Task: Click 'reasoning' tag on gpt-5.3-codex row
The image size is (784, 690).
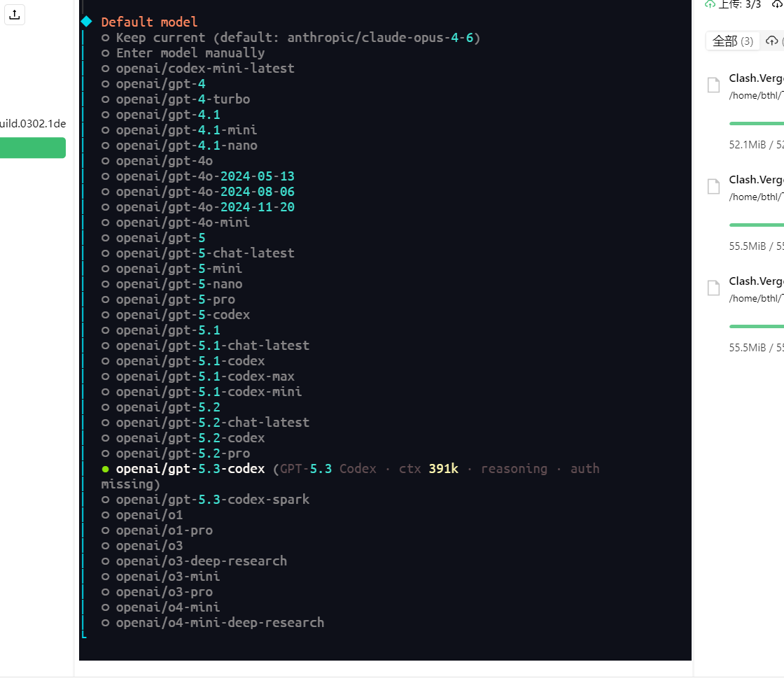Action: 514,469
